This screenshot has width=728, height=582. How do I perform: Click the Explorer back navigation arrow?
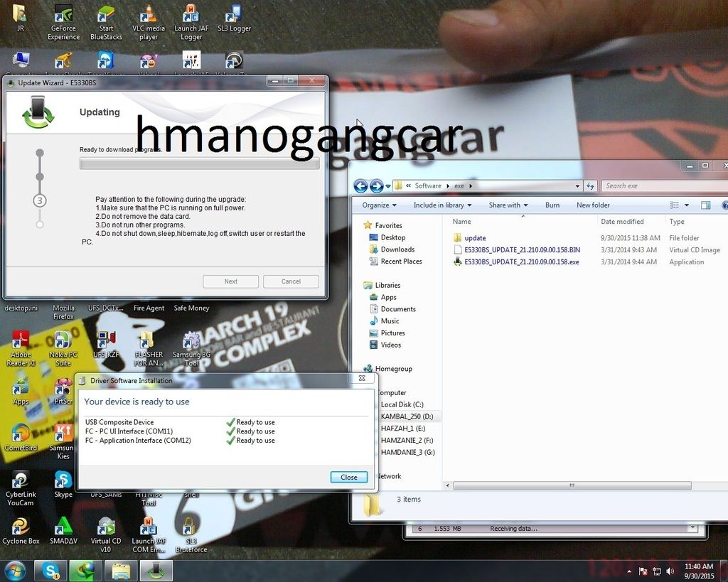click(360, 186)
